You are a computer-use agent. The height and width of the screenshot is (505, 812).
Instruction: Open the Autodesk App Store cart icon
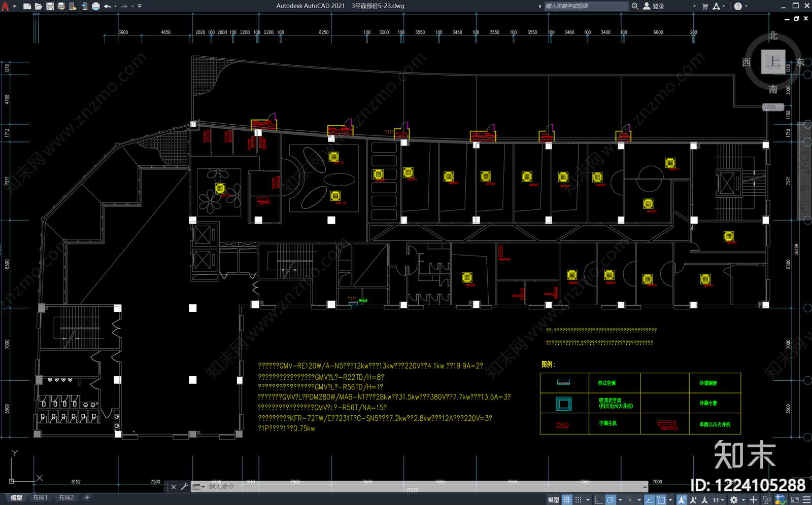tap(705, 6)
